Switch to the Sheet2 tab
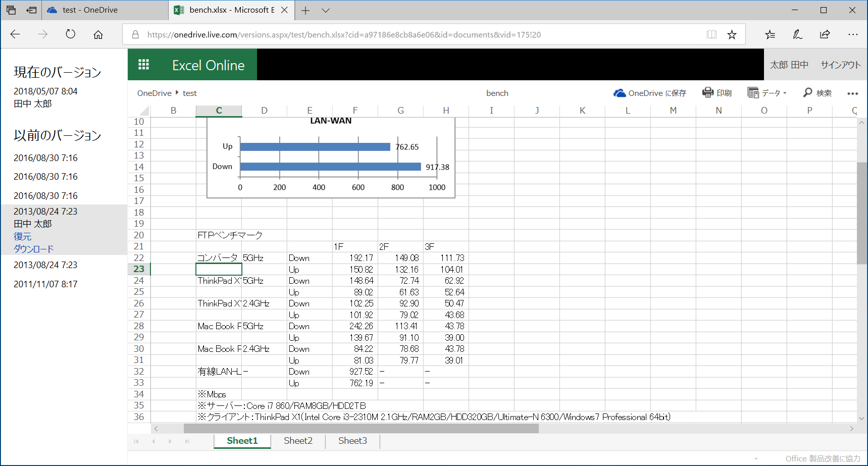 coord(298,441)
